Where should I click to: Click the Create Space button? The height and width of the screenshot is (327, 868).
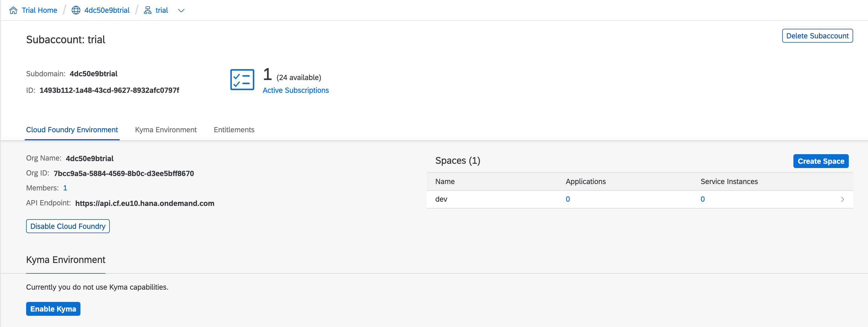point(821,161)
